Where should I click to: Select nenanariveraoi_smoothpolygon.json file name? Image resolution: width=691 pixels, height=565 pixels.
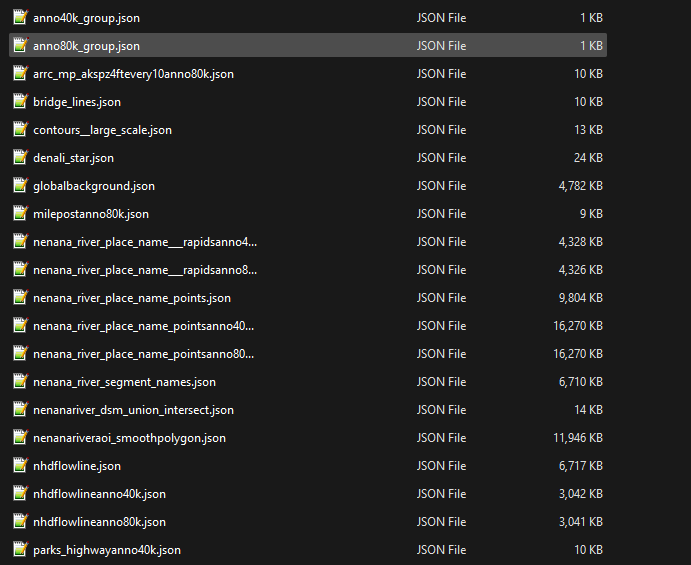point(129,438)
